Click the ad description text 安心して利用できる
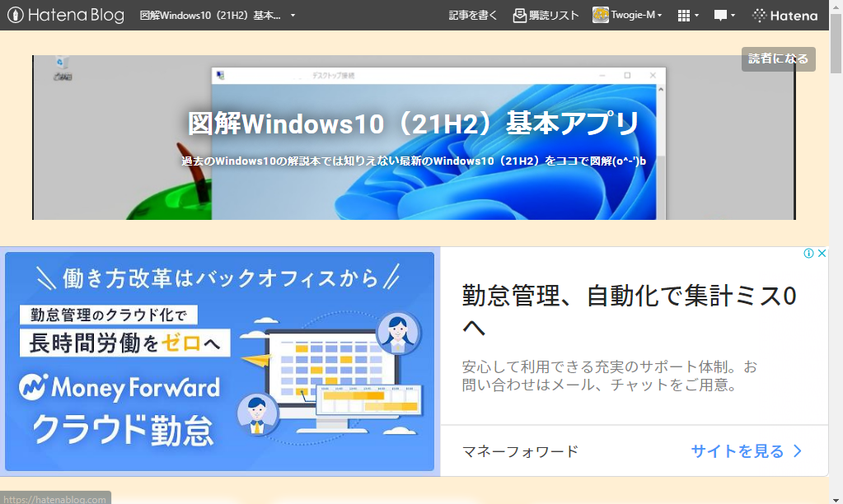Image resolution: width=843 pixels, height=504 pixels. pyautogui.click(x=610, y=376)
